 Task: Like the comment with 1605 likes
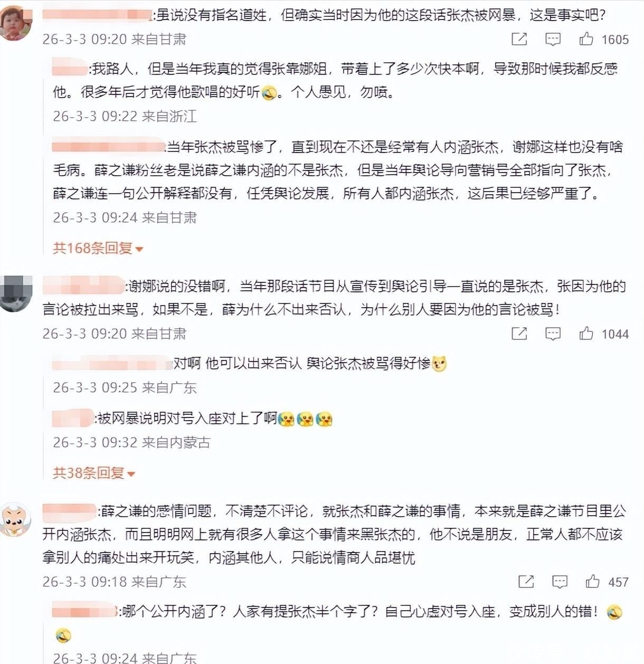point(586,39)
